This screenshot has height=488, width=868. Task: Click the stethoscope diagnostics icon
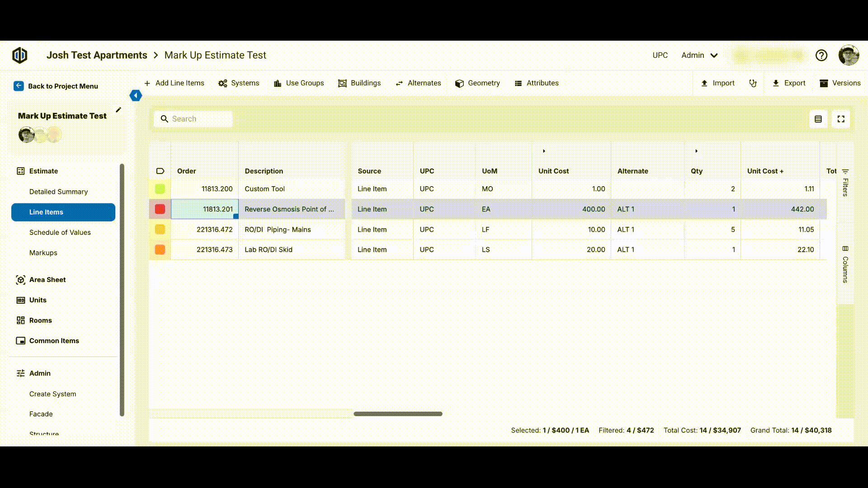click(x=753, y=83)
